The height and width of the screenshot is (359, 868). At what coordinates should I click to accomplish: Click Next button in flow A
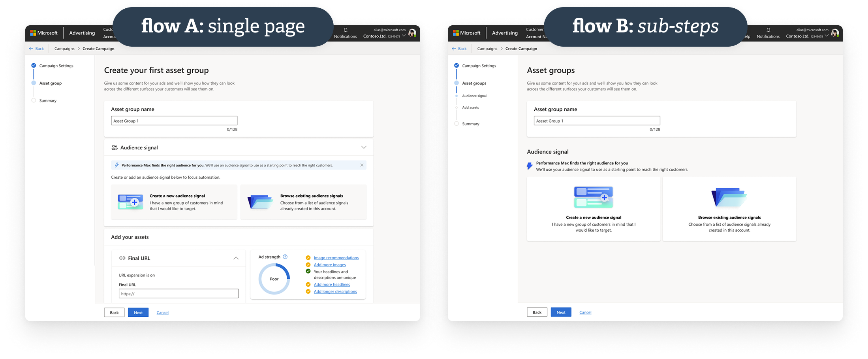click(x=138, y=312)
